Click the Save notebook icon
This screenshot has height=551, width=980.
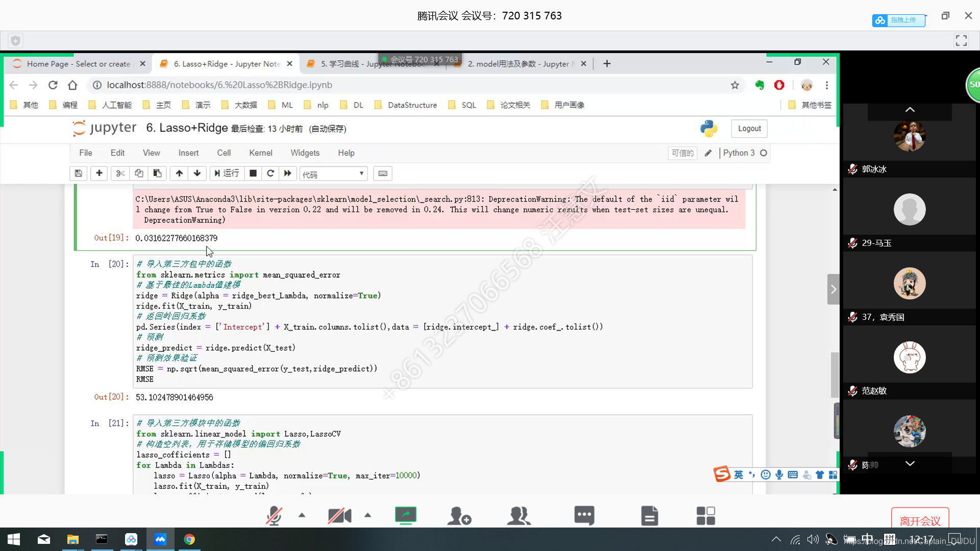click(x=79, y=173)
